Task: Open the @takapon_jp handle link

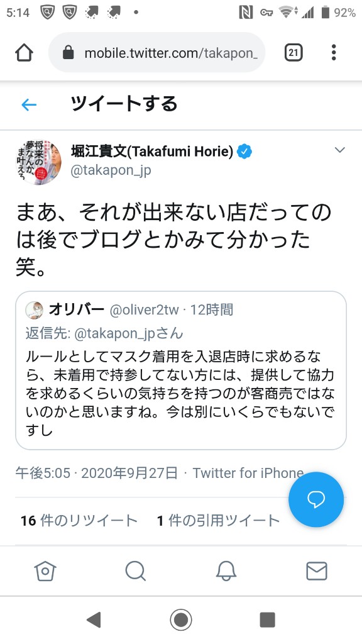Action: pyautogui.click(x=111, y=171)
